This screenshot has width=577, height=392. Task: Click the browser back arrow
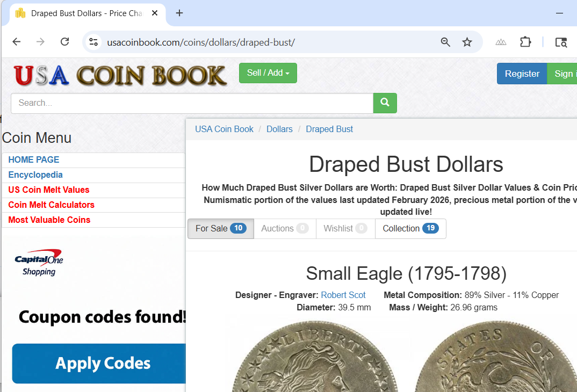tap(17, 42)
